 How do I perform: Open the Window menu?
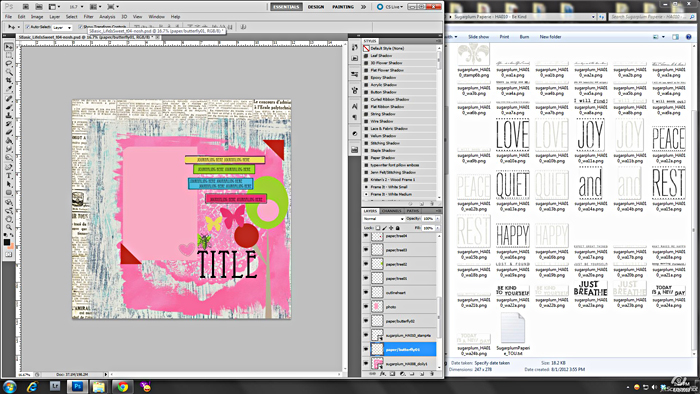click(x=156, y=17)
